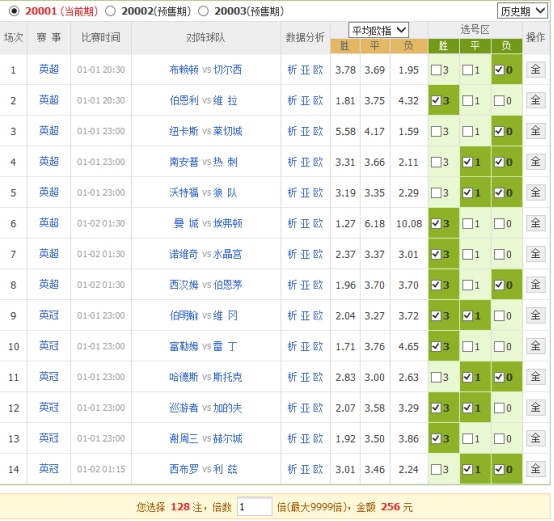The height and width of the screenshot is (521, 554).
Task: Click the green 胜 selection column header
Action: tap(443, 46)
